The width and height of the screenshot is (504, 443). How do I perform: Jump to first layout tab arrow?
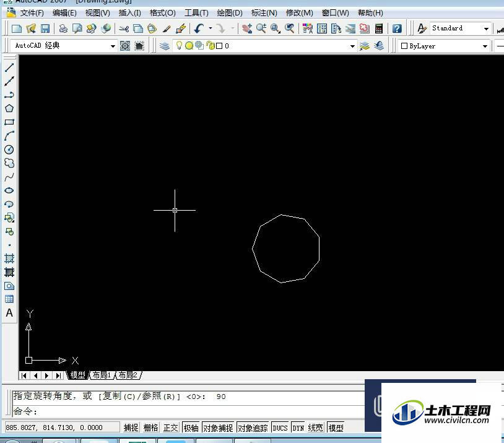pyautogui.click(x=24, y=375)
